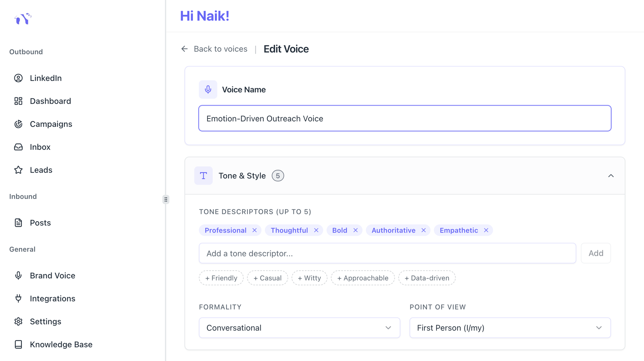Remove the Thoughtful tone descriptor
The width and height of the screenshot is (644, 361).
click(316, 230)
